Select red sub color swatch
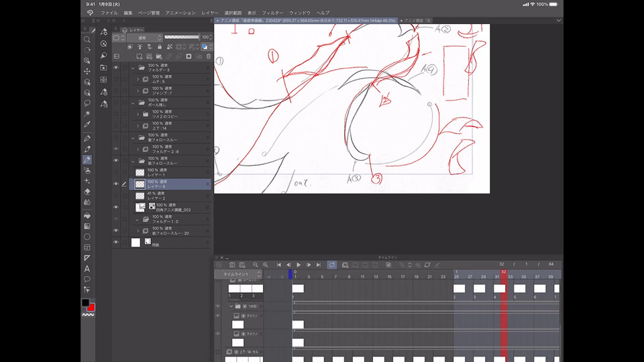The image size is (644, 362). (92, 308)
